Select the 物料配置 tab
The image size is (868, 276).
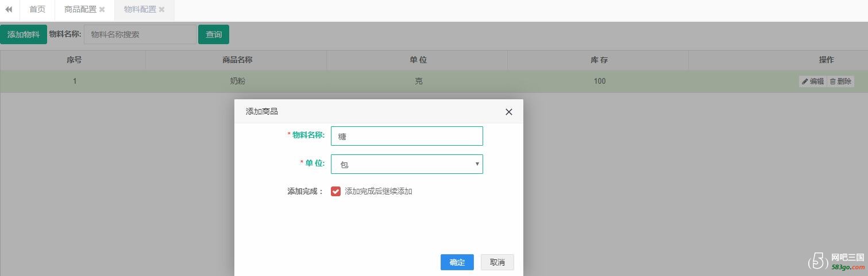click(140, 10)
